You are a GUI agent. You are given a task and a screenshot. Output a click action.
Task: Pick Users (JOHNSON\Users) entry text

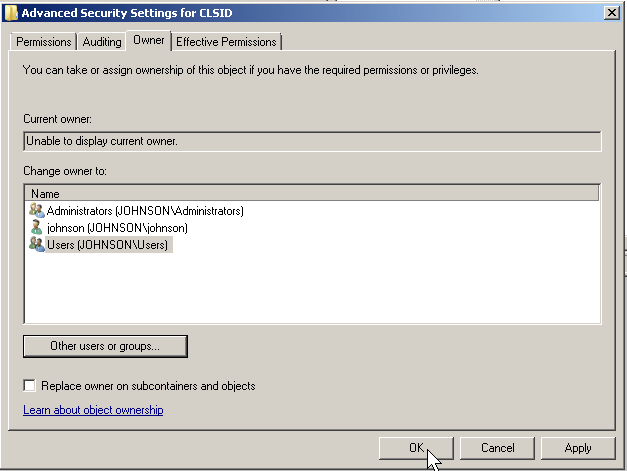[x=108, y=245]
